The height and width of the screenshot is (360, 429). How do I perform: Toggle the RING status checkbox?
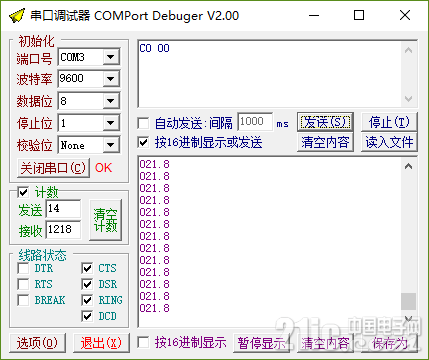point(87,300)
